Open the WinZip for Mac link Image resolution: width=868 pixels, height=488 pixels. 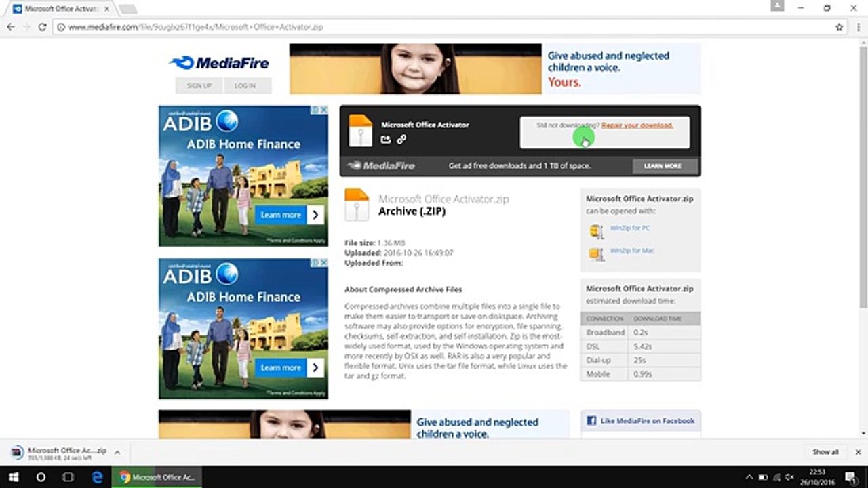pos(632,251)
